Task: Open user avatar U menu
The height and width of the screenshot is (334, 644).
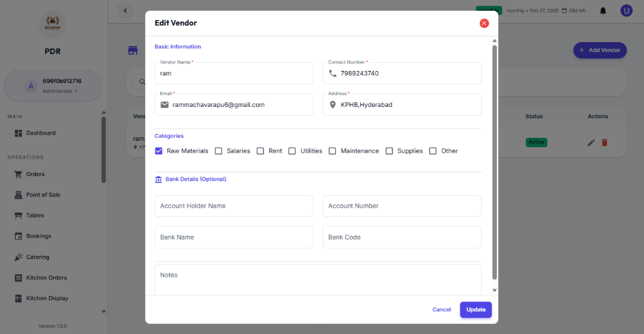Action: pos(626,11)
